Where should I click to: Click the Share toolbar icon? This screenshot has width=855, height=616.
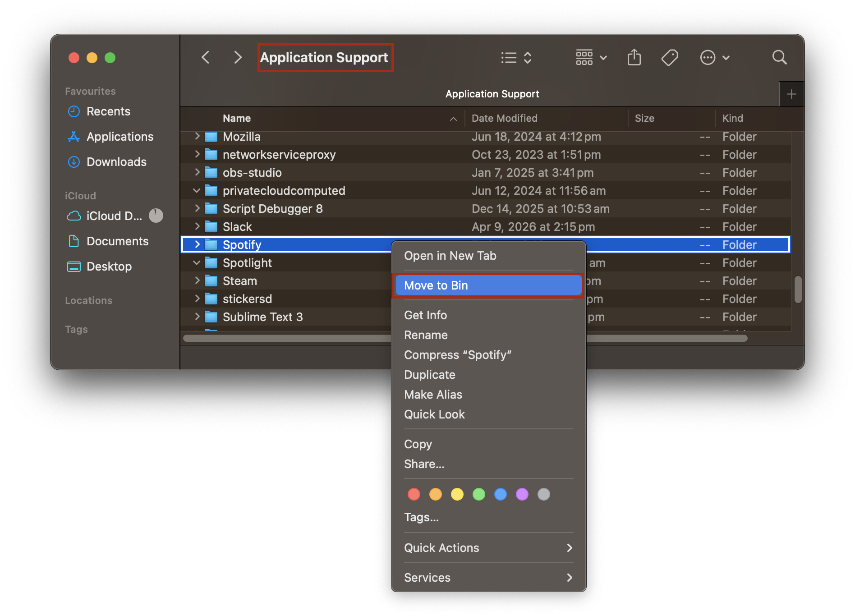(x=634, y=58)
